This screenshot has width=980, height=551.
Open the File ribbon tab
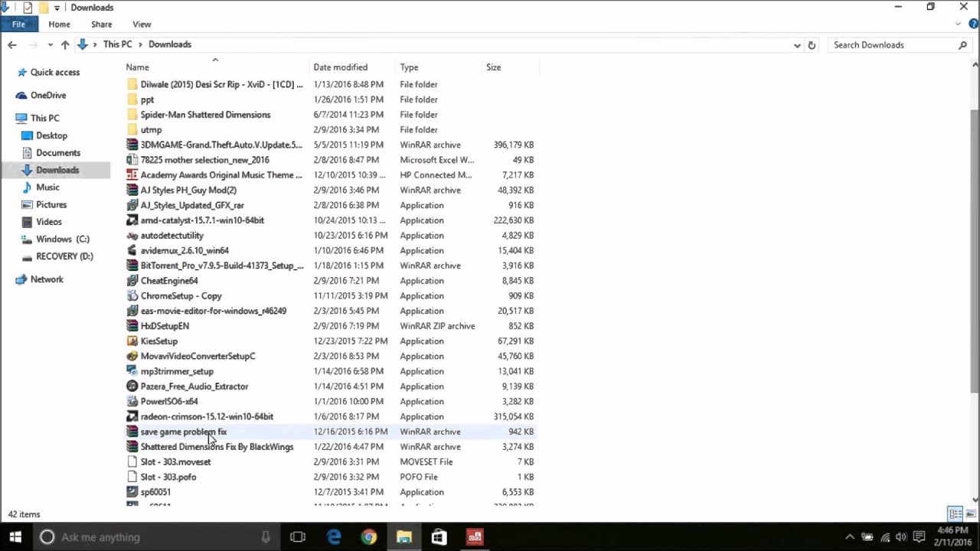tap(18, 24)
